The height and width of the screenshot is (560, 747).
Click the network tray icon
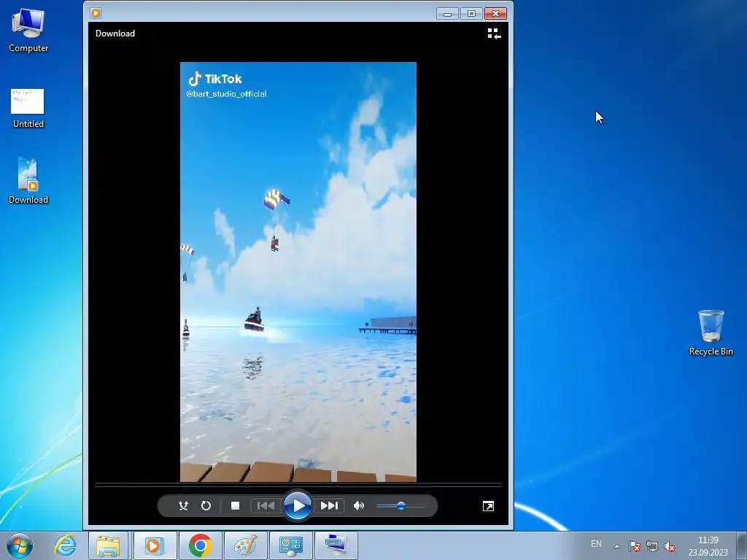click(651, 546)
